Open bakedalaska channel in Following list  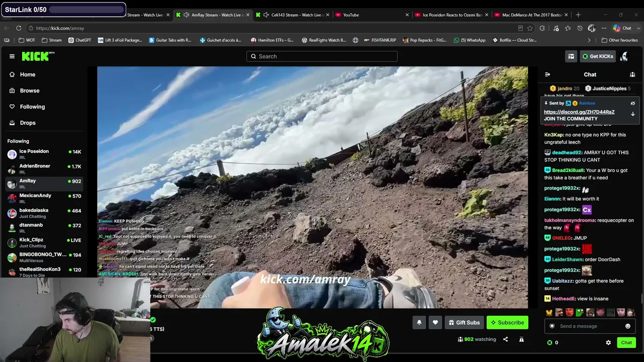(x=44, y=213)
